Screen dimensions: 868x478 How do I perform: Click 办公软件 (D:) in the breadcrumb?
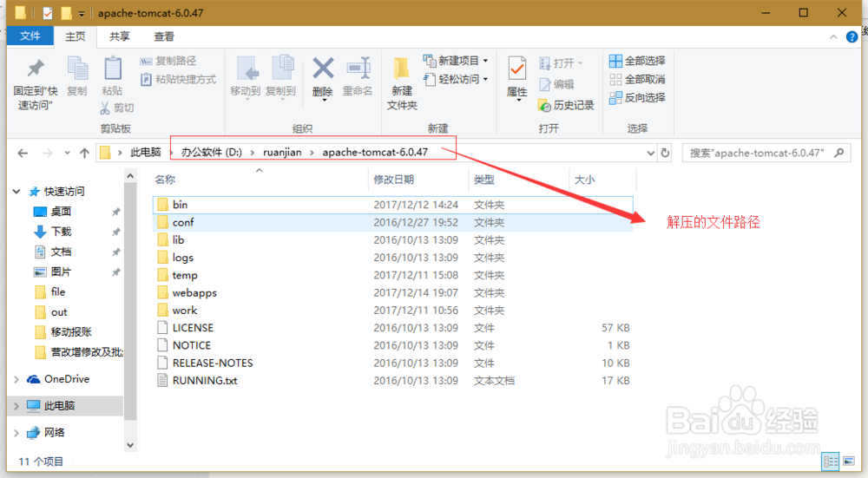tap(212, 152)
